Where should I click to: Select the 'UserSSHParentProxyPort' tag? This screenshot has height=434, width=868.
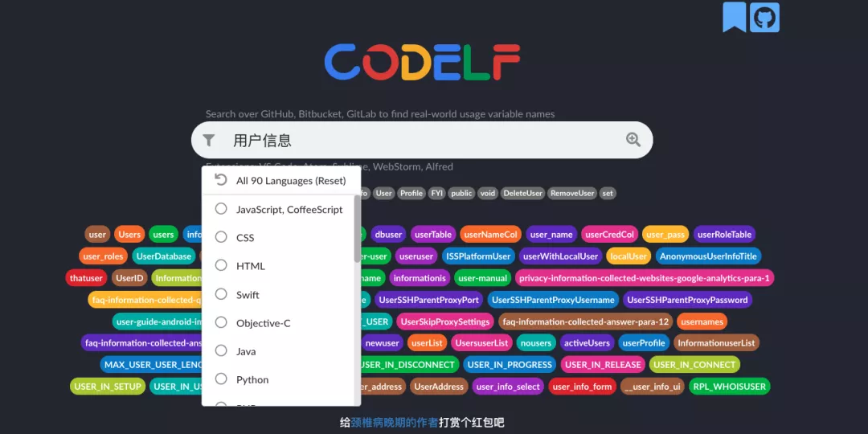click(x=429, y=300)
